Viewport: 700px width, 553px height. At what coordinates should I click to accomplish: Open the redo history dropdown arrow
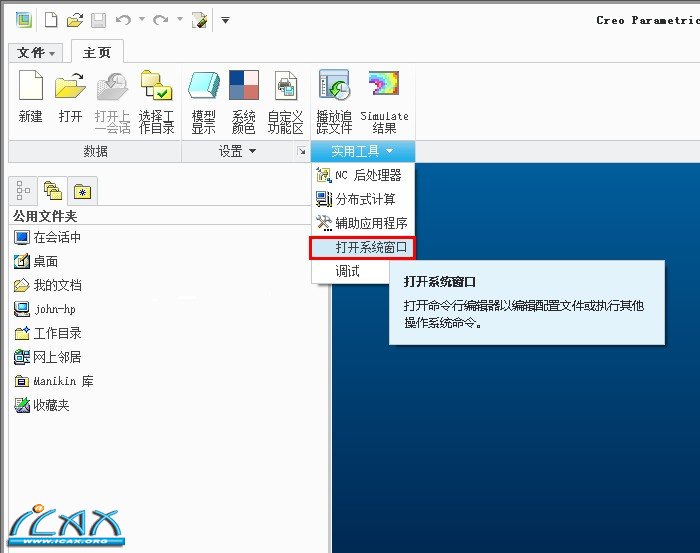click(x=180, y=19)
